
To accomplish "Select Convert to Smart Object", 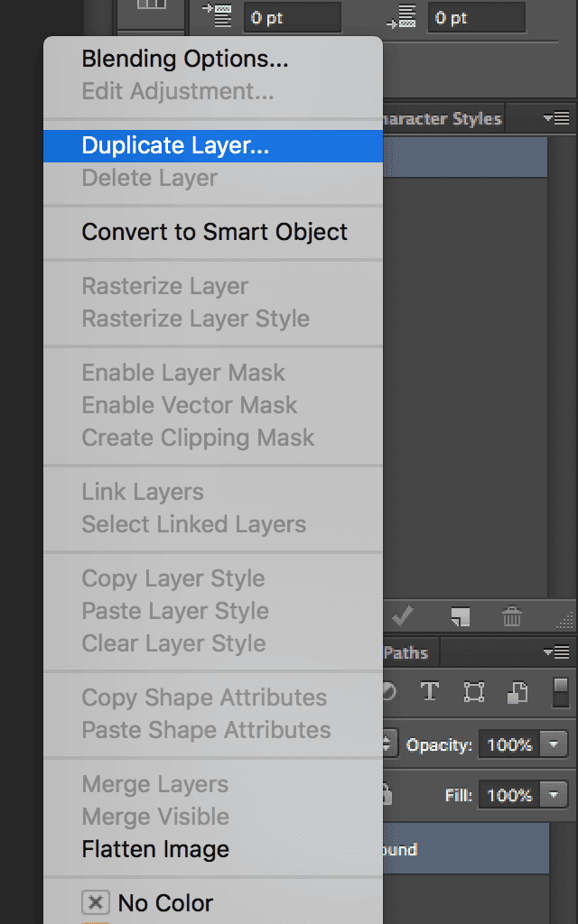I will [213, 232].
